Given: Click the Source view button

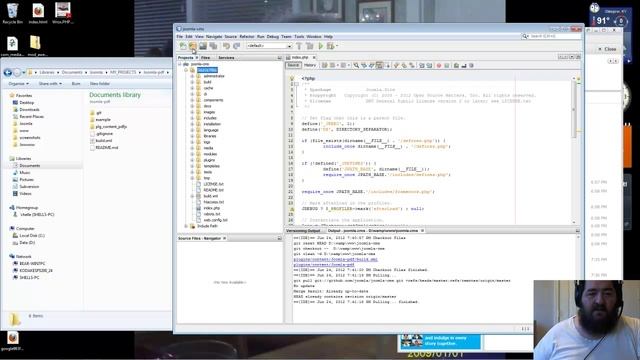Looking at the screenshot, I should (293, 65).
